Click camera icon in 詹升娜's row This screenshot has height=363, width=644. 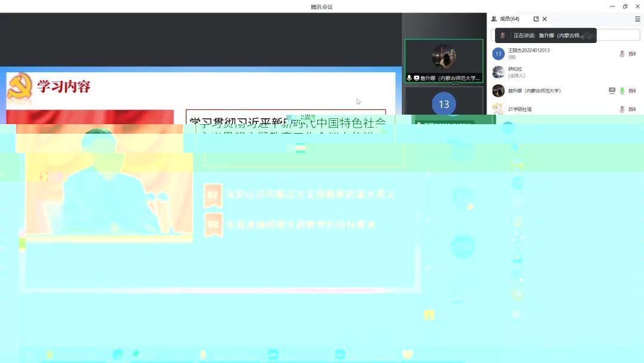point(632,91)
